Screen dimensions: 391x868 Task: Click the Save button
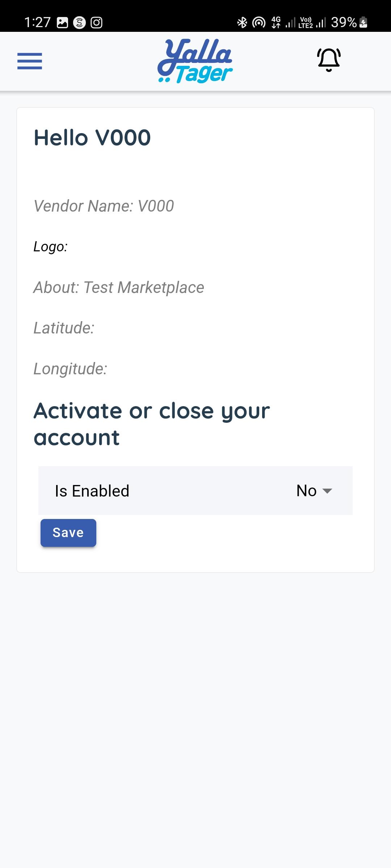coord(68,533)
